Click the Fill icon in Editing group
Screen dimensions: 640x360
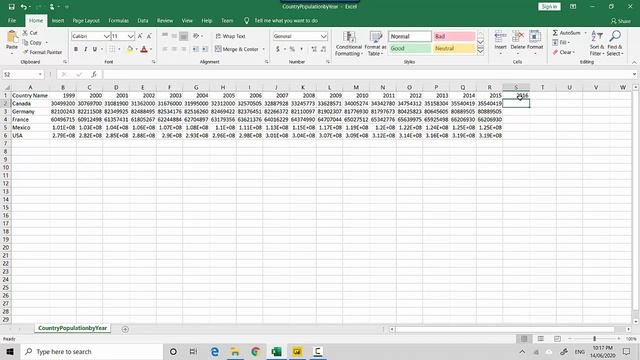[x=555, y=42]
